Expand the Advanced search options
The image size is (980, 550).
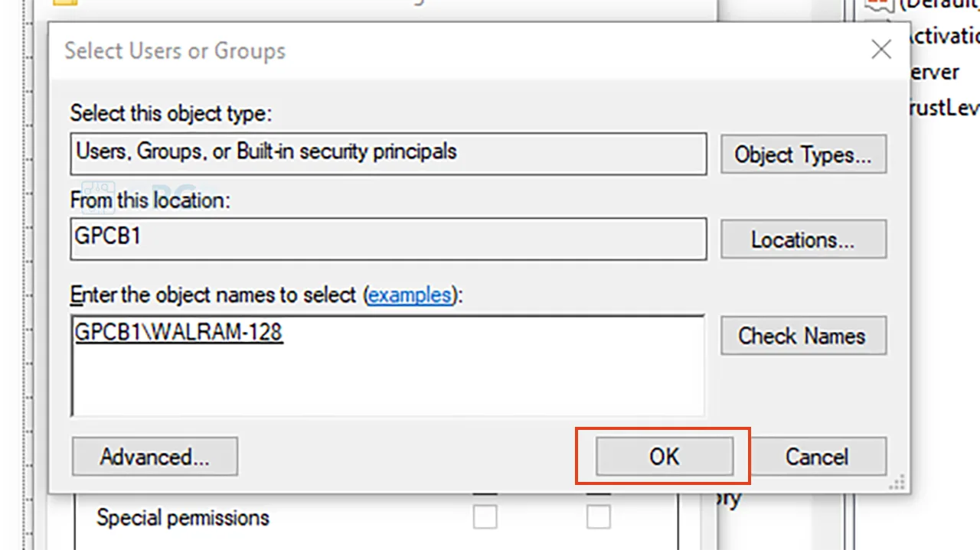pos(155,457)
